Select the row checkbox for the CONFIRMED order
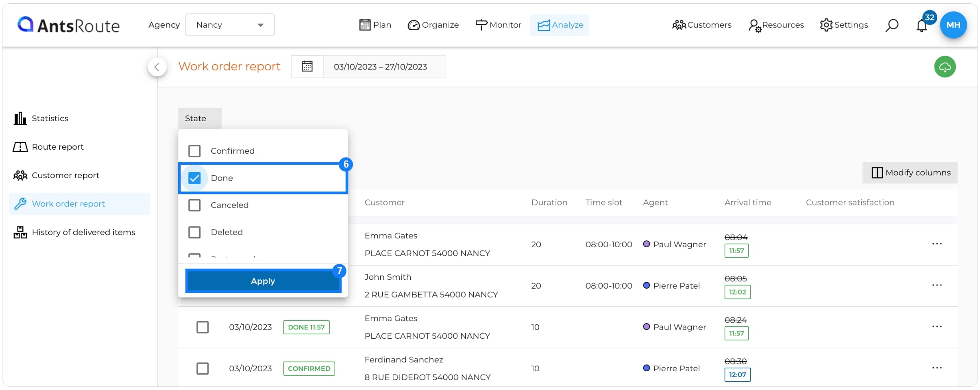This screenshot has width=980, height=390. pyautogui.click(x=203, y=368)
